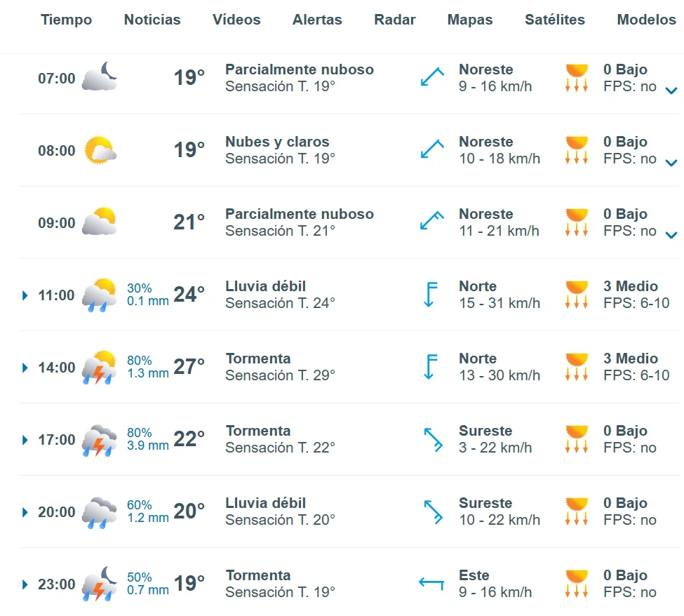Open the Satélites section link
This screenshot has width=684, height=616.
[x=554, y=20]
